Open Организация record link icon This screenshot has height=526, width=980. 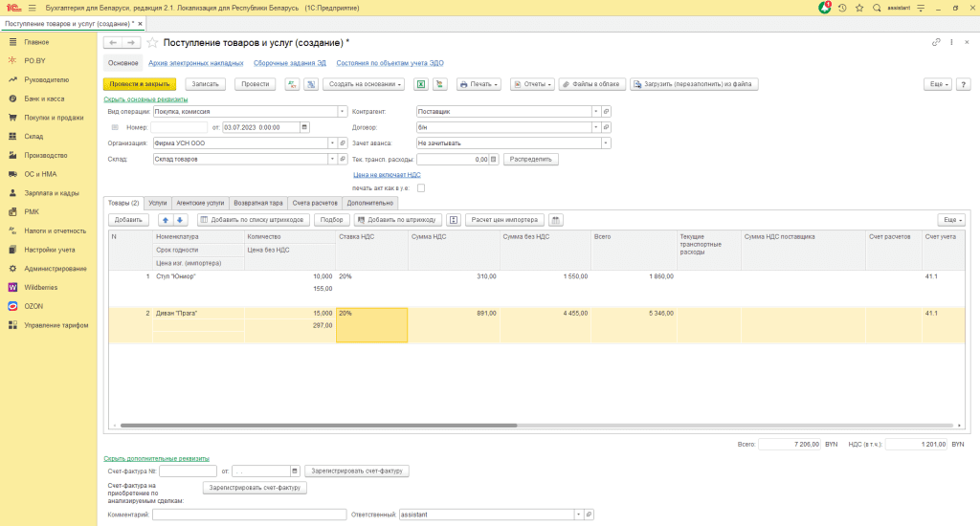click(343, 143)
